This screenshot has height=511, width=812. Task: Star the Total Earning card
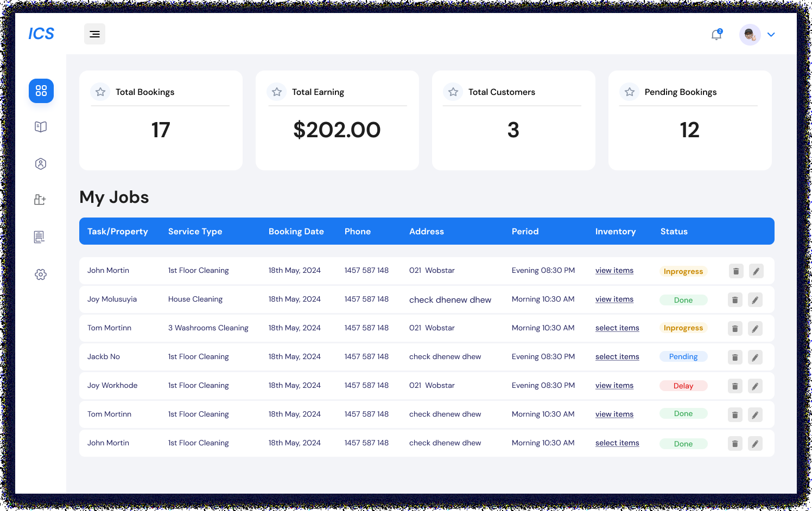click(x=277, y=92)
